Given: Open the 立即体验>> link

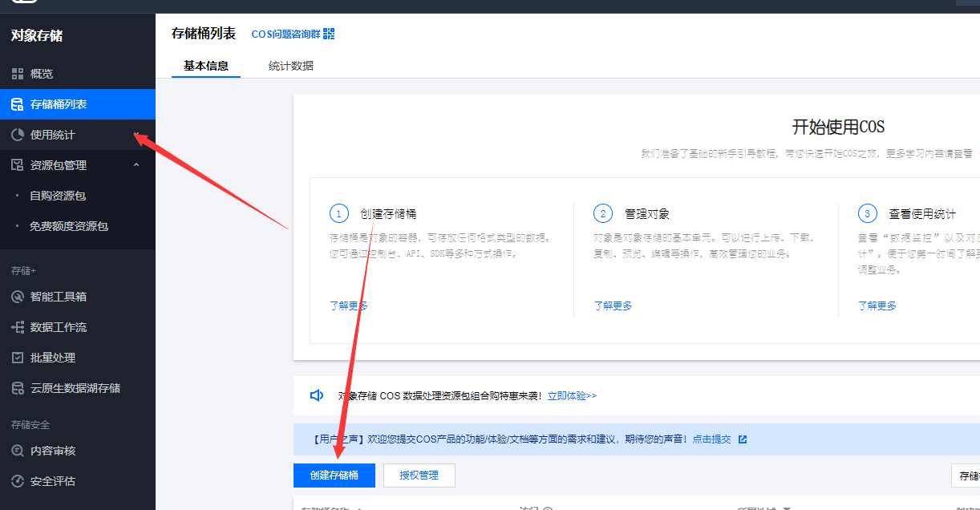Looking at the screenshot, I should (573, 395).
